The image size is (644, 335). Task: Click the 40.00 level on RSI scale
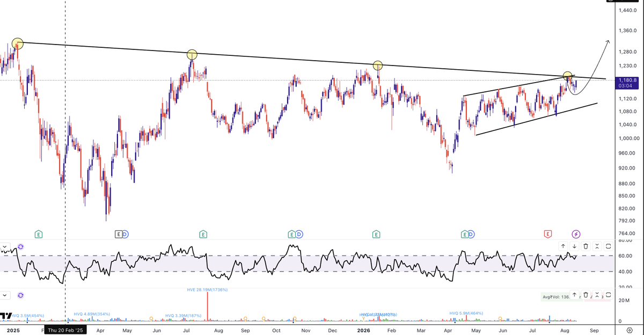[626, 271]
